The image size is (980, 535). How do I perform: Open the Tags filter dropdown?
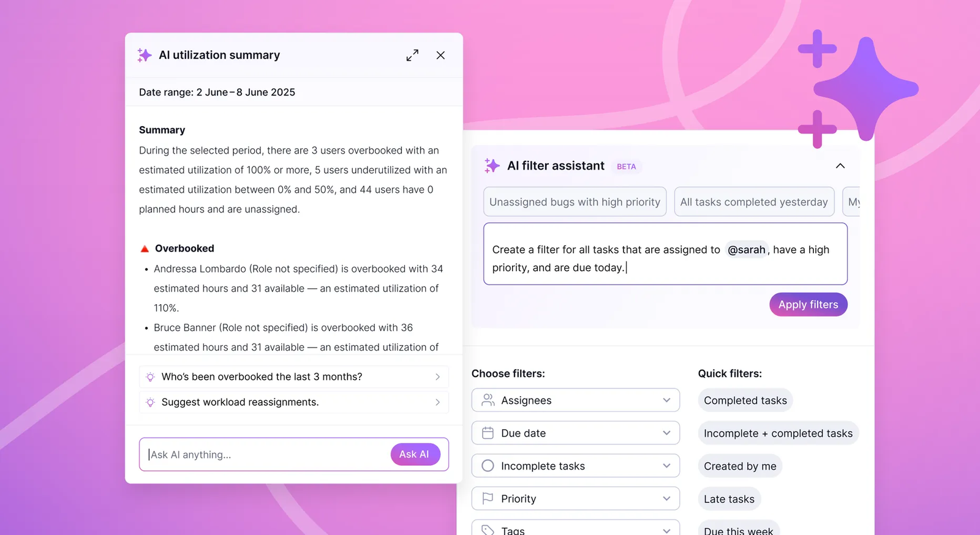tap(576, 528)
